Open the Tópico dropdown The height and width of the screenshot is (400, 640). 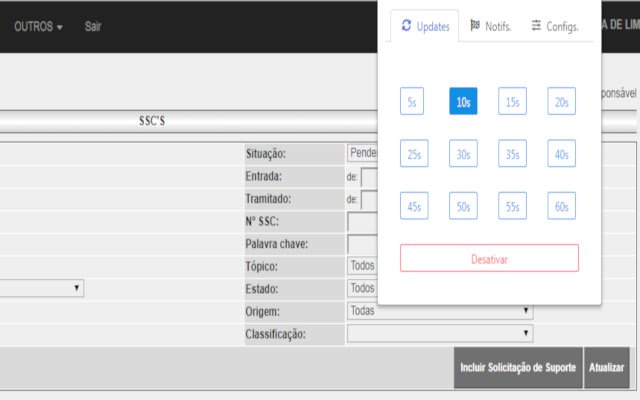pyautogui.click(x=362, y=266)
